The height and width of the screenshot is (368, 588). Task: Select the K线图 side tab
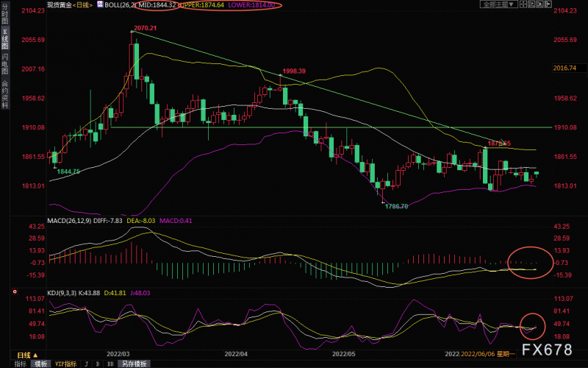click(x=5, y=39)
